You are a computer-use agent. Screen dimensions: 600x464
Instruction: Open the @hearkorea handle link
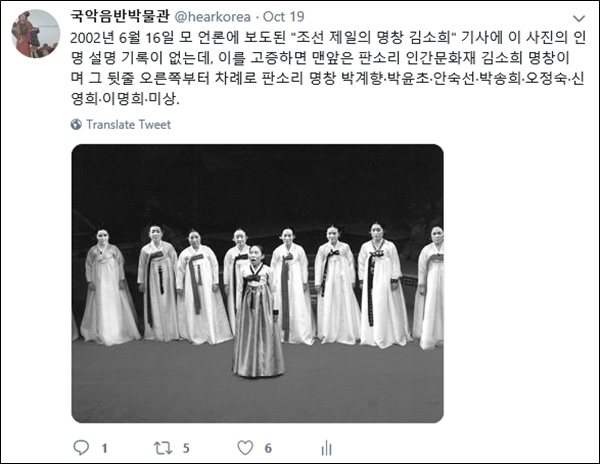tap(213, 16)
